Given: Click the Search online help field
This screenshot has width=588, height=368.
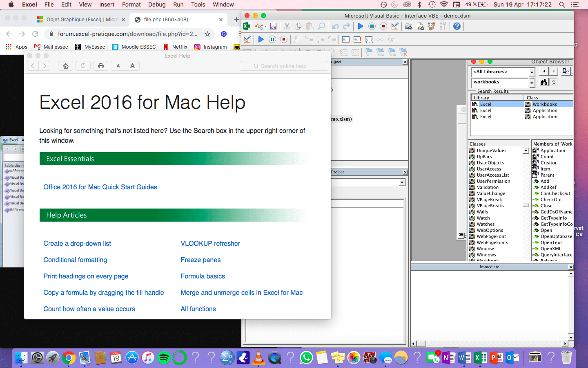Looking at the screenshot, I should click(x=284, y=66).
